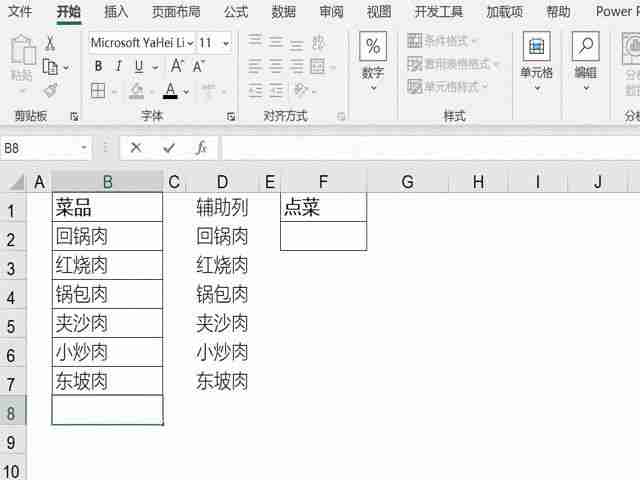This screenshot has width=640, height=480.
Task: Open font color dropdown arrow
Action: coord(186,92)
